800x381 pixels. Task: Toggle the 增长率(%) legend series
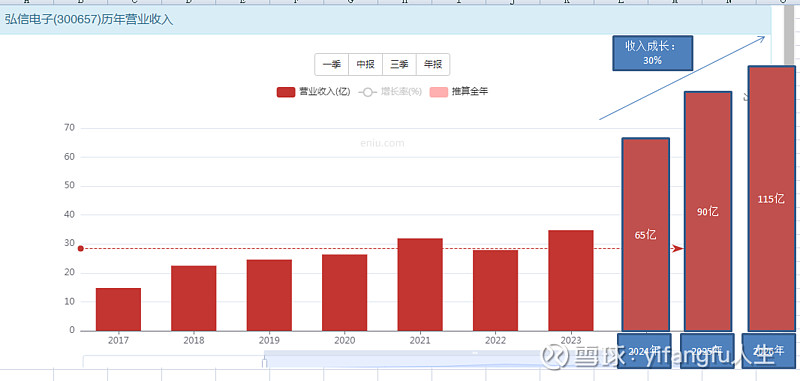coord(390,92)
